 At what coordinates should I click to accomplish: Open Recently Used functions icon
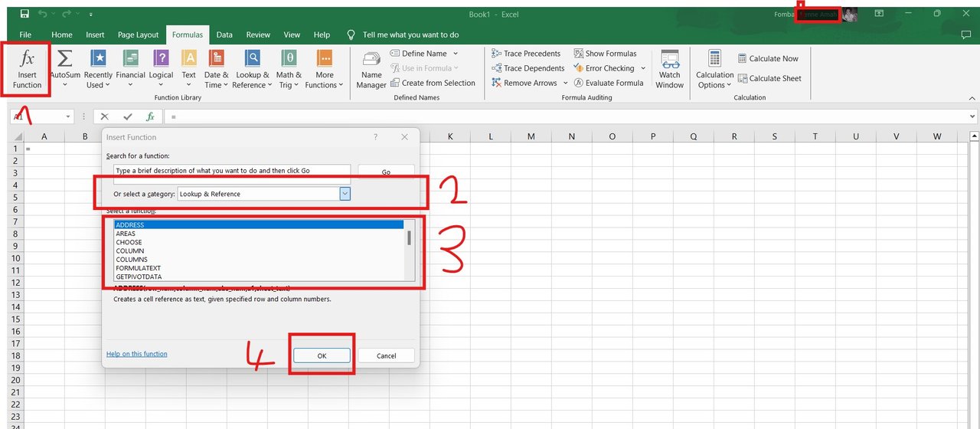tap(98, 58)
